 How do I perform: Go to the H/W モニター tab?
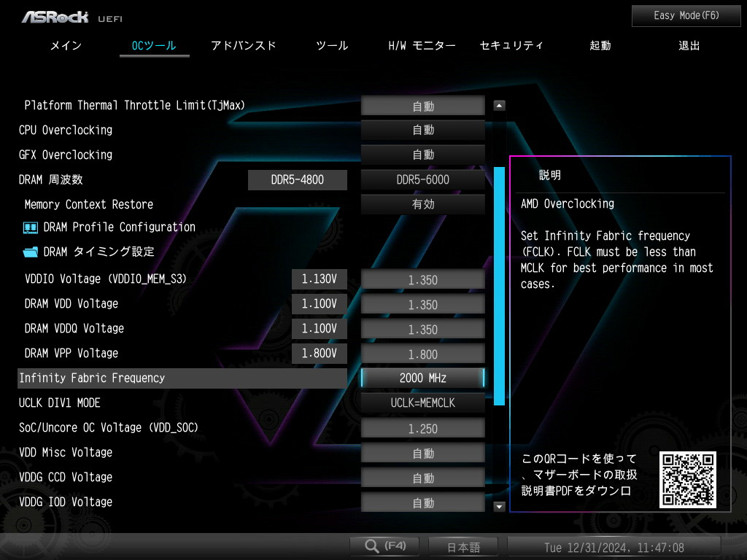422,46
